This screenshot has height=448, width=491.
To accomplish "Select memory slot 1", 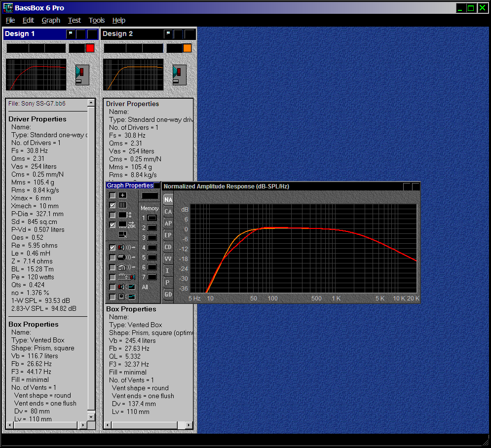I will 152,218.
